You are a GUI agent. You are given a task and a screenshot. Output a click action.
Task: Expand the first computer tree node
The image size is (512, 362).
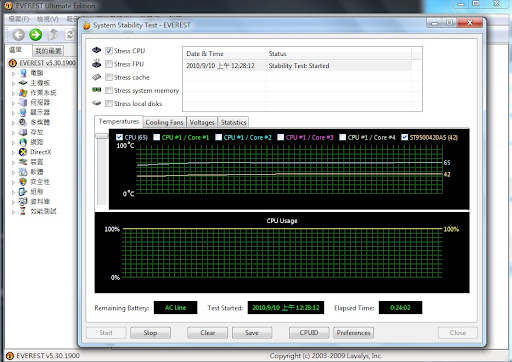[x=13, y=73]
